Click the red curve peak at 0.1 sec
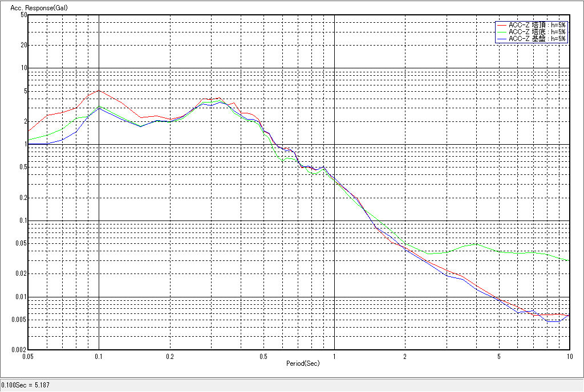Image resolution: width=584 pixels, height=392 pixels. tap(99, 91)
